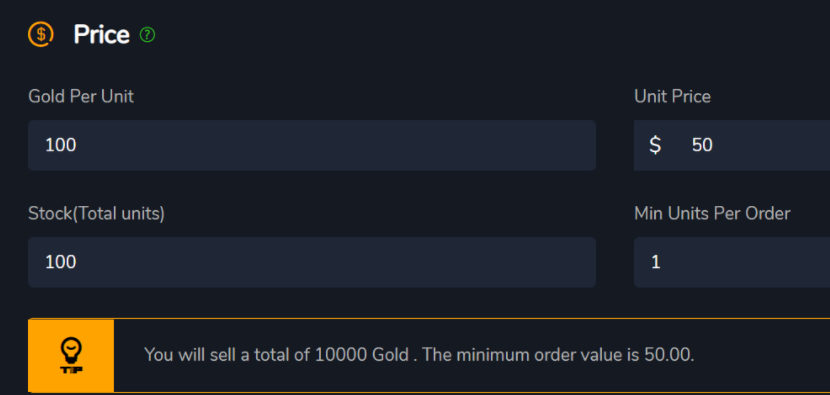
Task: Click the Stock(Total units) label
Action: pos(96,213)
